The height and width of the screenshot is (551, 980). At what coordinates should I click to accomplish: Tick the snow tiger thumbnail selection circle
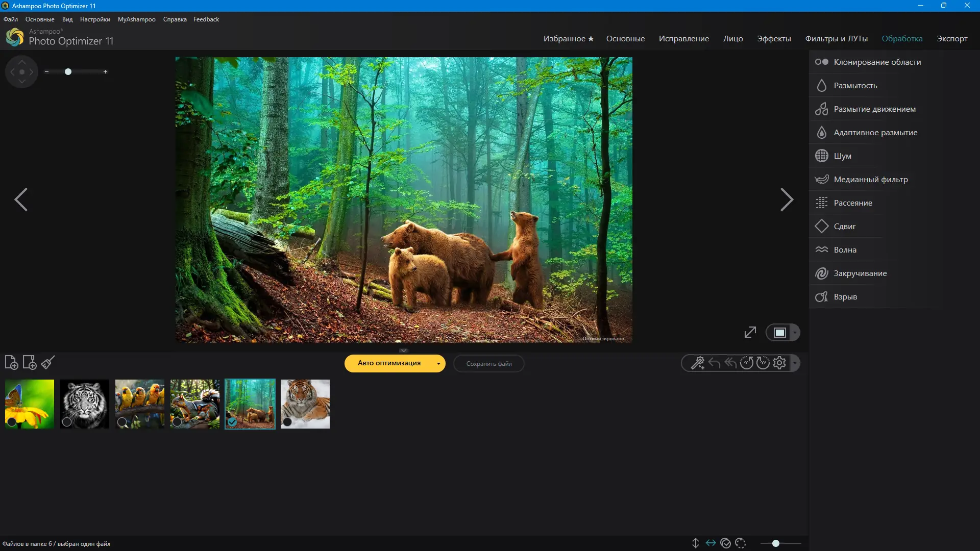(x=287, y=422)
